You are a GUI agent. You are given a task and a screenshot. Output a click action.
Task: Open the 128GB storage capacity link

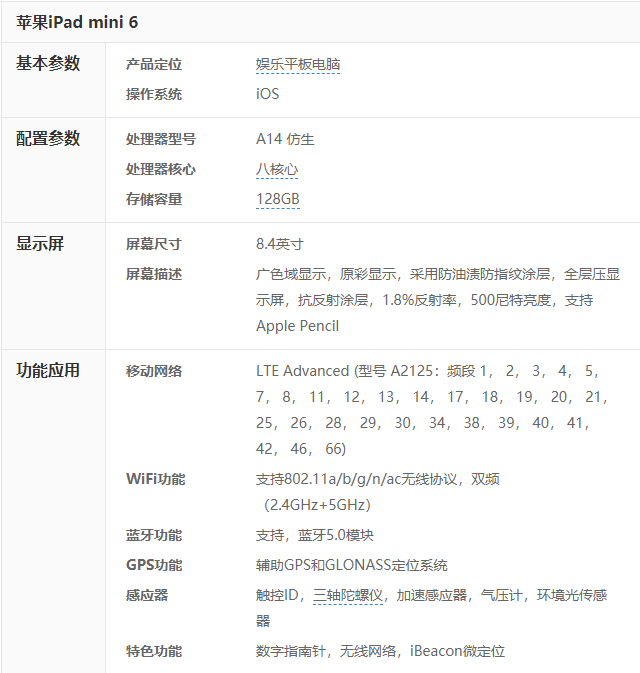277,199
